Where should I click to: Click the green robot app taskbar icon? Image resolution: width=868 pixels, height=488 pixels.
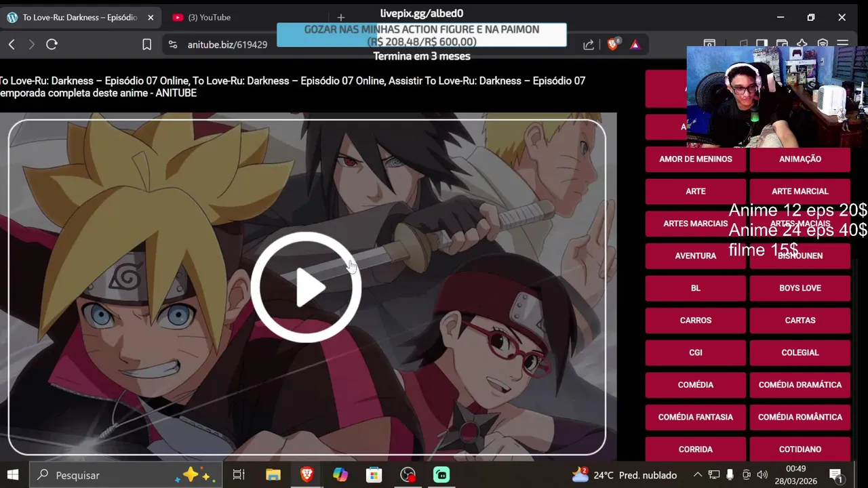pos(441,475)
